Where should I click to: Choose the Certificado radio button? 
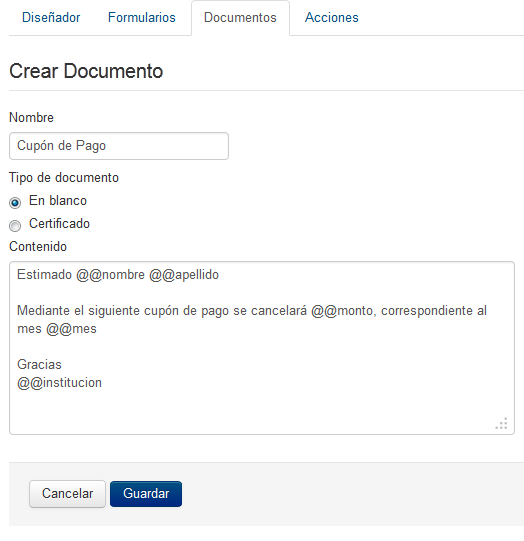coord(15,226)
